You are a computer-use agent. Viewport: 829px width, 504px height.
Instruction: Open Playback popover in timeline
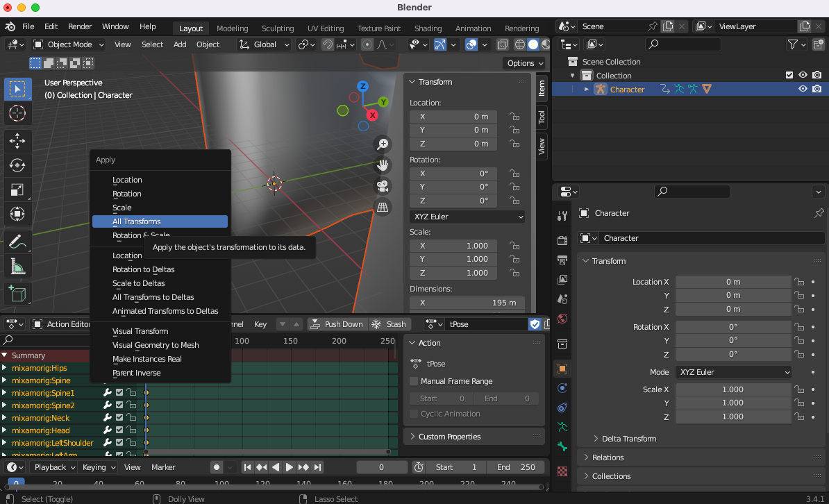pos(54,467)
